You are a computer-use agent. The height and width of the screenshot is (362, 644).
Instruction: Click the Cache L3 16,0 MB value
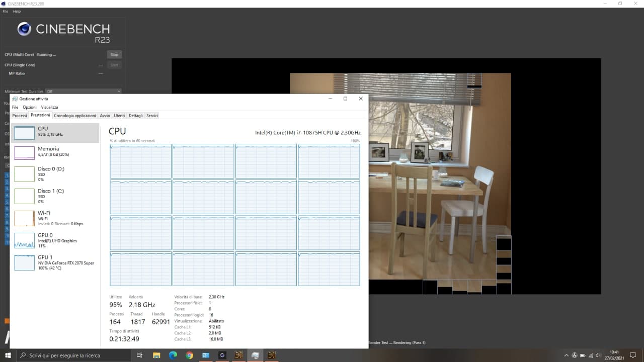(x=216, y=339)
